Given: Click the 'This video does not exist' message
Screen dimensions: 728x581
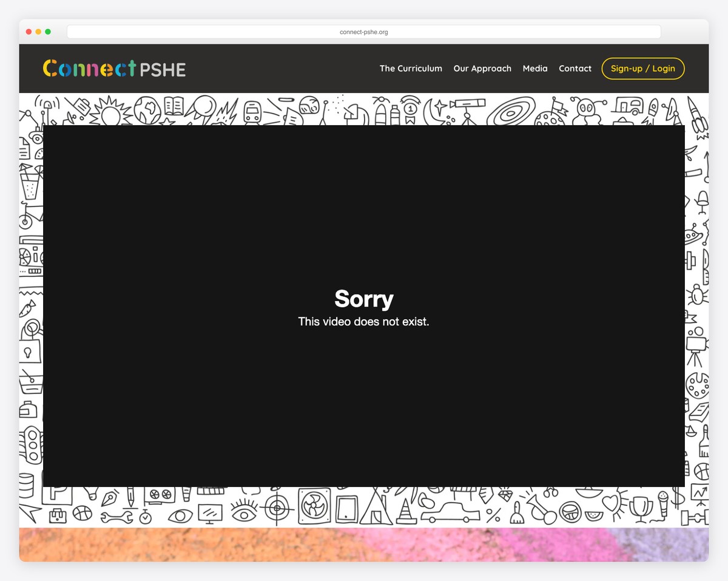Looking at the screenshot, I should pos(363,322).
